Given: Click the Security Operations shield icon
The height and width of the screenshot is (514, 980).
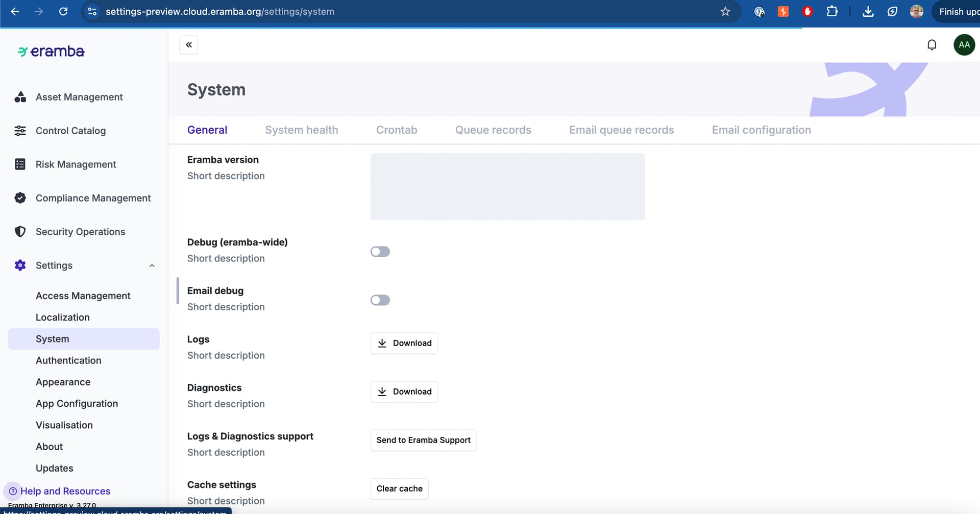Looking at the screenshot, I should click(x=20, y=232).
